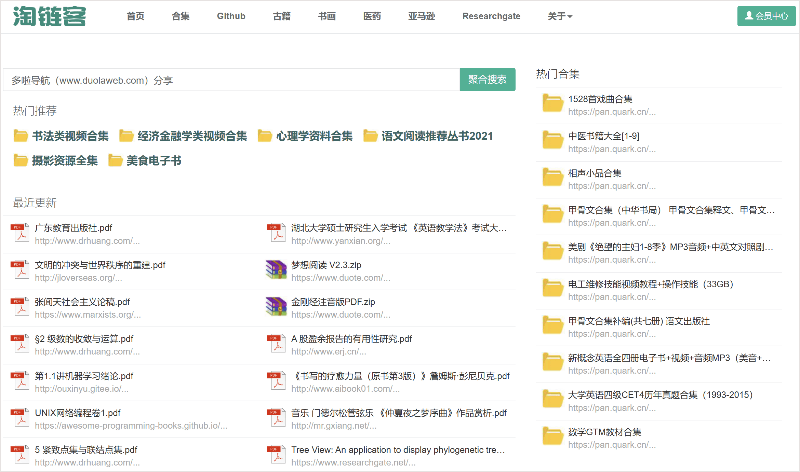Click the 聚合搜索 button
The image size is (800, 472).
488,80
